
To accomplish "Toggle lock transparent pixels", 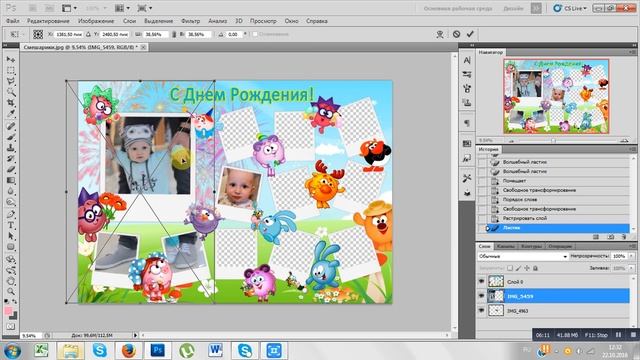I will click(x=510, y=268).
